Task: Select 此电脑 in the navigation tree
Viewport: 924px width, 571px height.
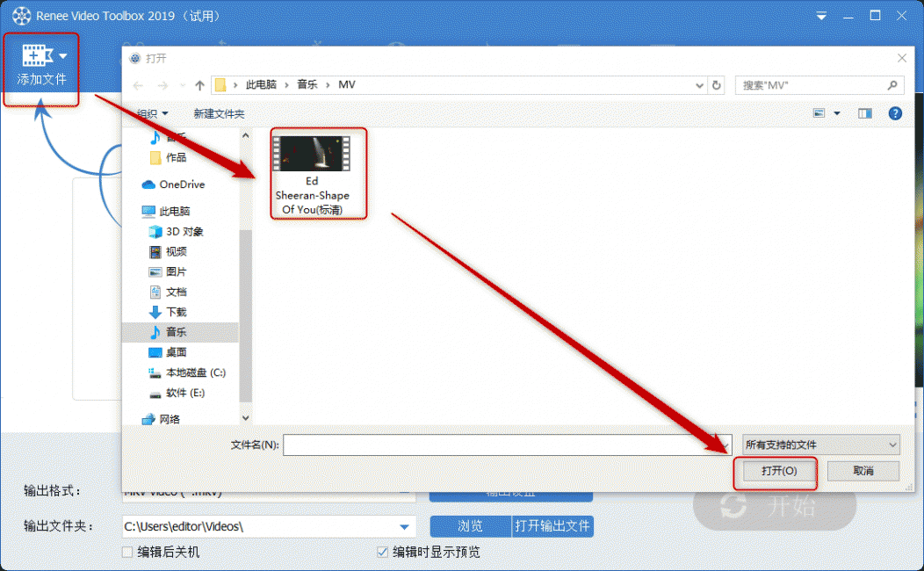Action: (166, 211)
